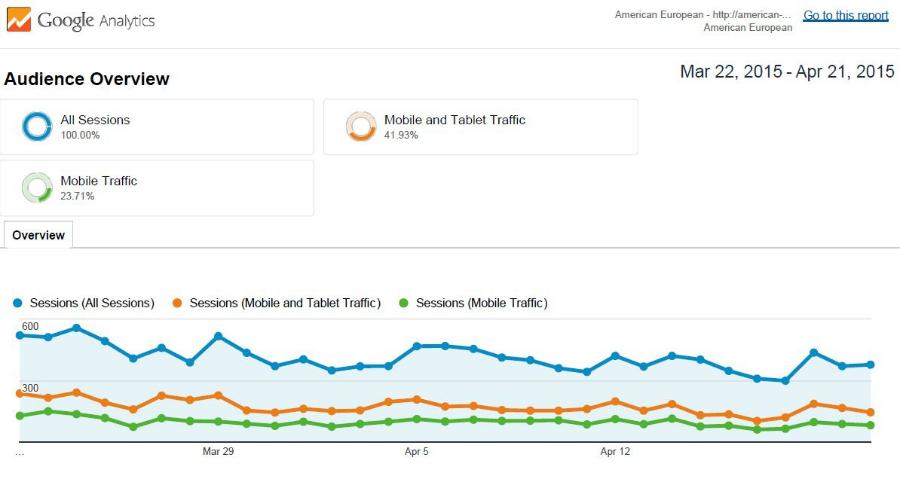Viewport: 900px width, 485px height.
Task: Click the orange legend dot for Mobile and Tablet
Action: click(x=177, y=303)
